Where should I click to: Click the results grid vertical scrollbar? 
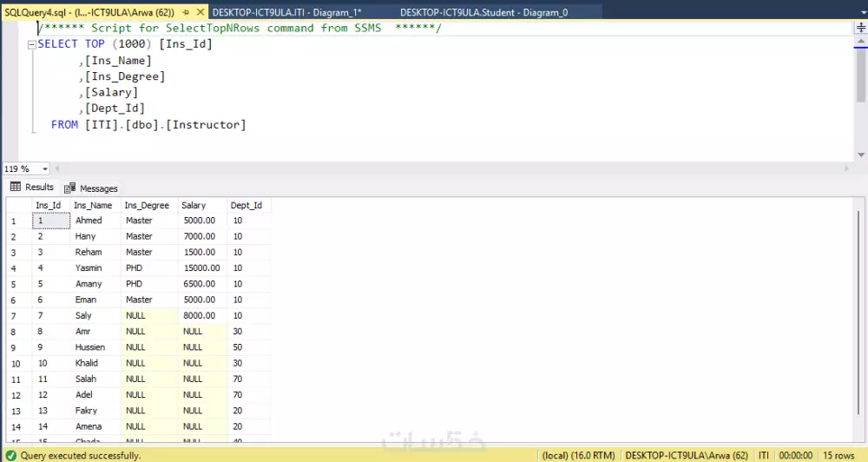tap(858, 313)
